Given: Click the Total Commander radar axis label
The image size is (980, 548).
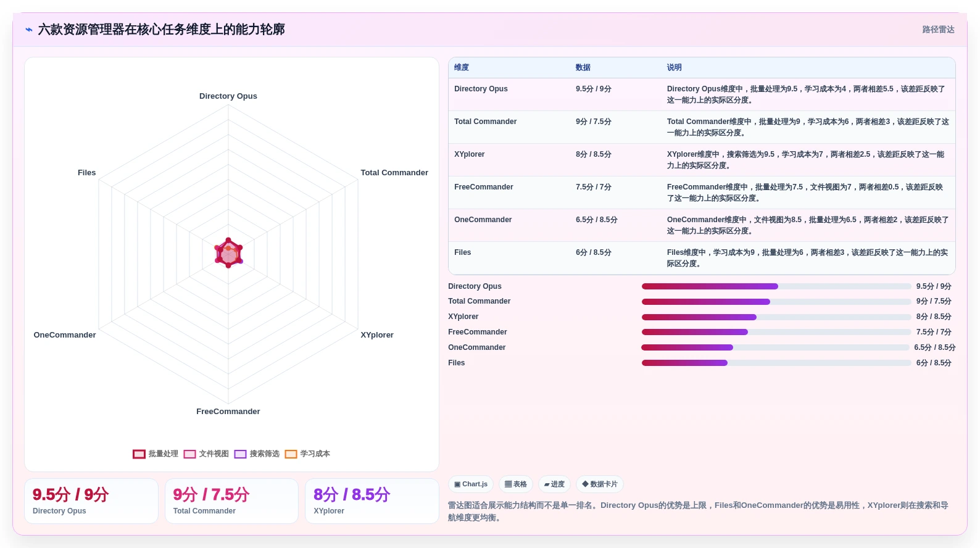Looking at the screenshot, I should point(394,173).
